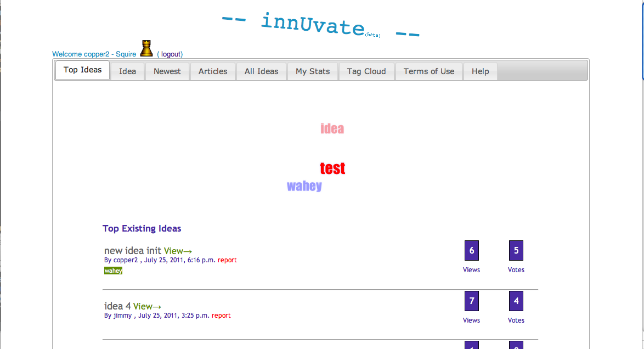
Task: Click the logout link
Action: (x=171, y=54)
